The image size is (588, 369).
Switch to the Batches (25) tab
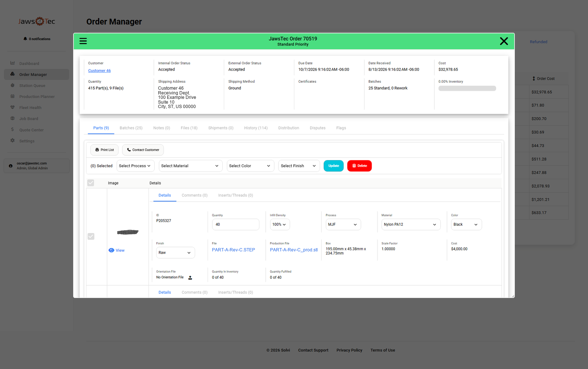click(x=131, y=128)
